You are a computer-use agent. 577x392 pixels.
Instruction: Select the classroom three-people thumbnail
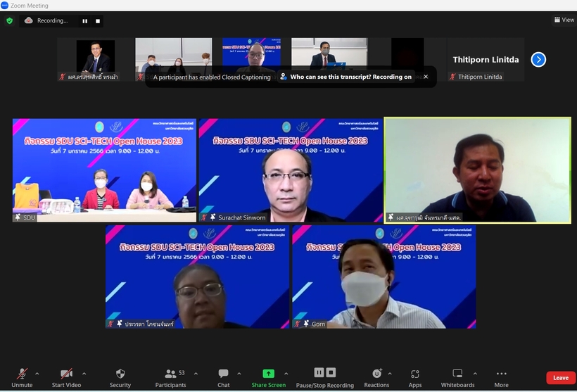click(174, 59)
